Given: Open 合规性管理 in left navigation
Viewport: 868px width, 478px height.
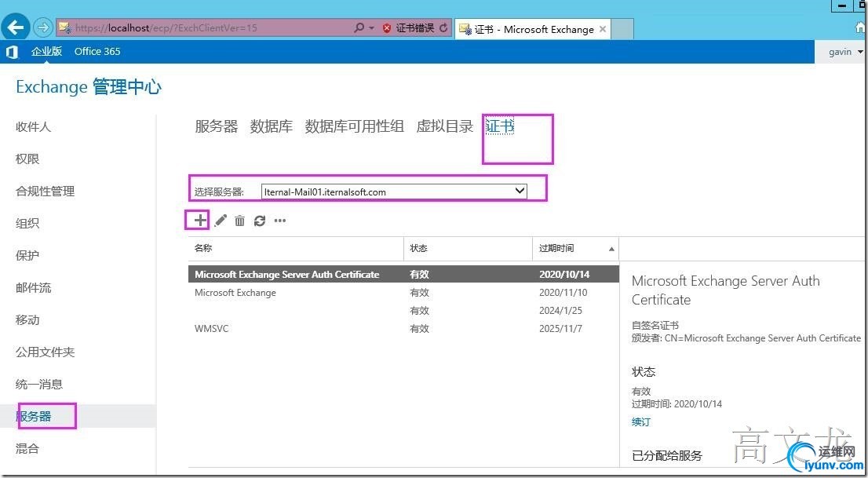Looking at the screenshot, I should coord(45,191).
